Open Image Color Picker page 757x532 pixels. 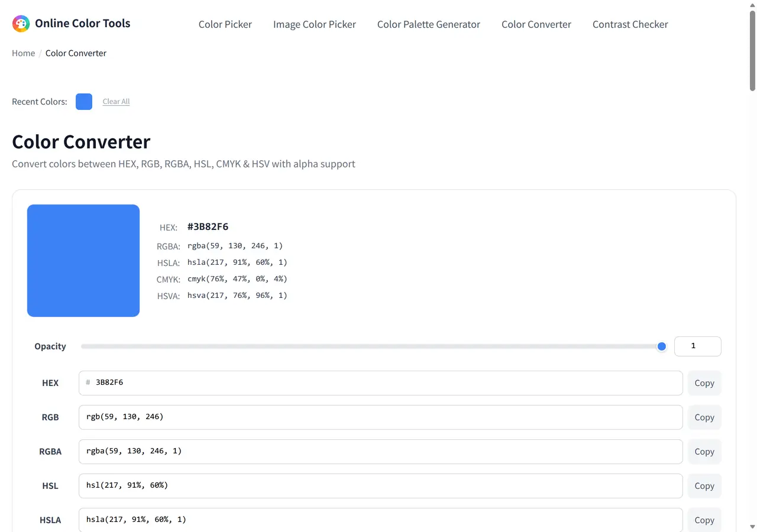click(x=315, y=24)
